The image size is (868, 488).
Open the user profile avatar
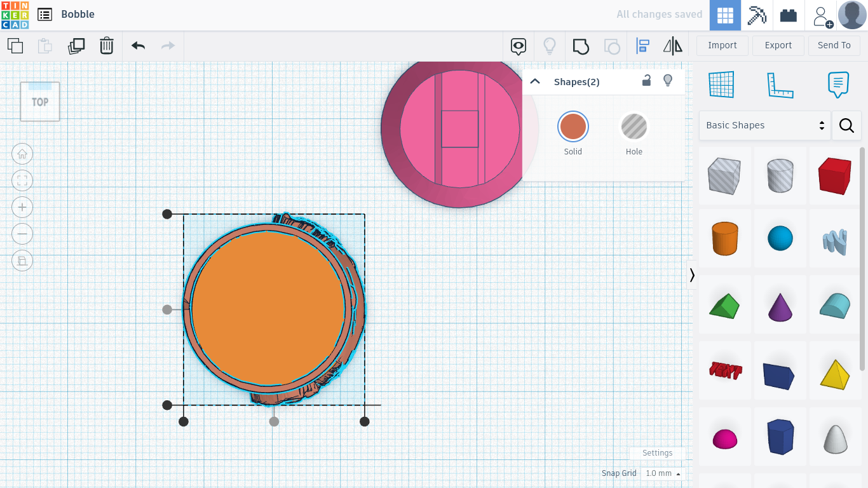852,15
